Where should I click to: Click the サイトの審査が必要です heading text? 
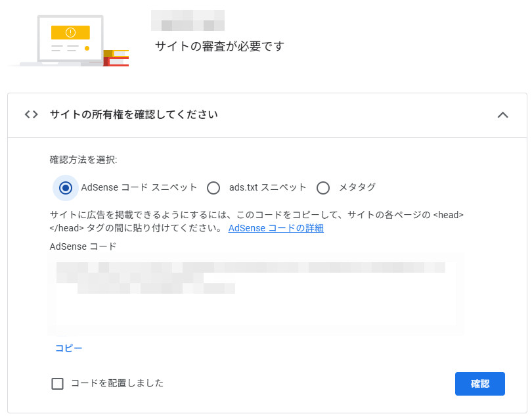(x=219, y=47)
